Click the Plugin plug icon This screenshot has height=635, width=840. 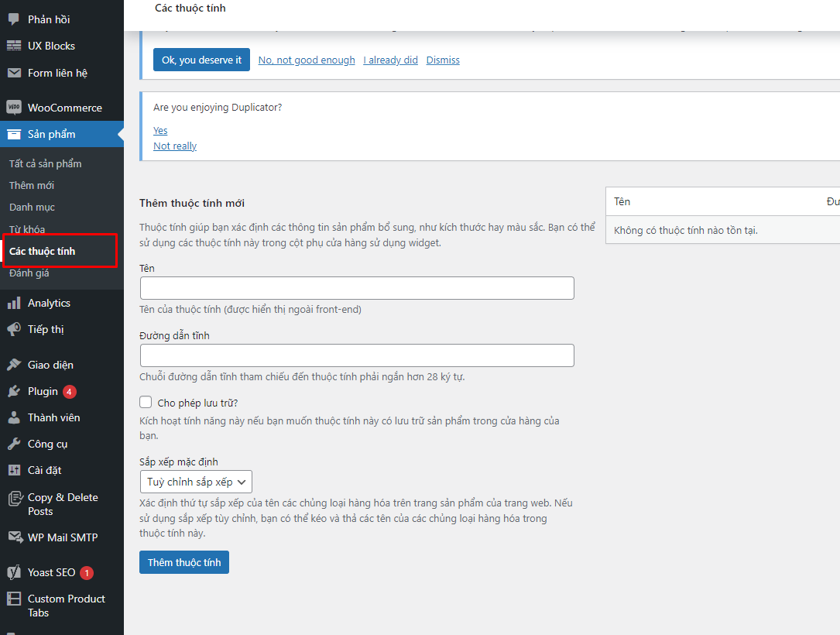coord(14,391)
